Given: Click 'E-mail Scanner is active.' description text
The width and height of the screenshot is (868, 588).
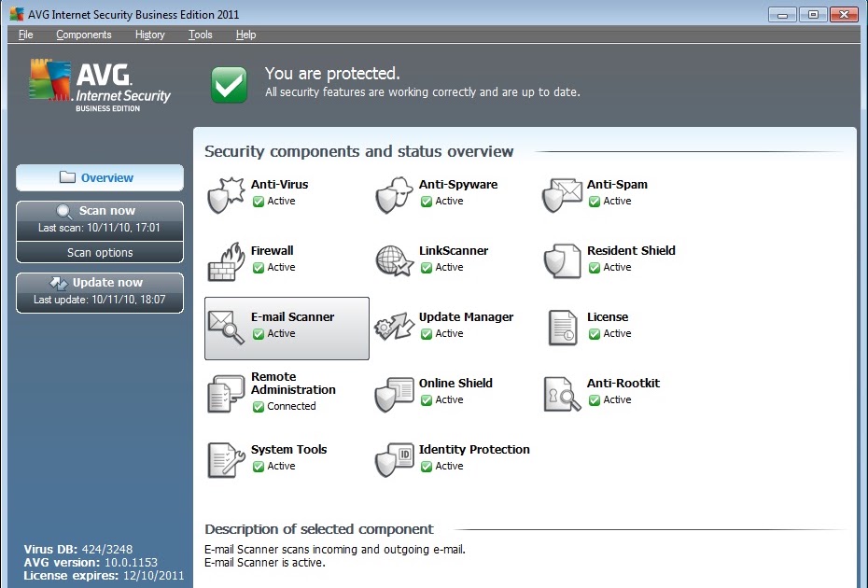Looking at the screenshot, I should pos(265,563).
